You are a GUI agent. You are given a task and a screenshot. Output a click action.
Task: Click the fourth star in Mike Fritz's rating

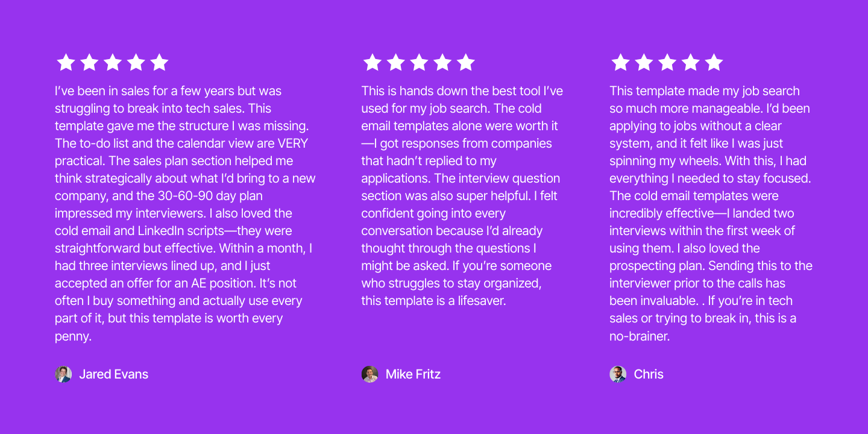(442, 62)
